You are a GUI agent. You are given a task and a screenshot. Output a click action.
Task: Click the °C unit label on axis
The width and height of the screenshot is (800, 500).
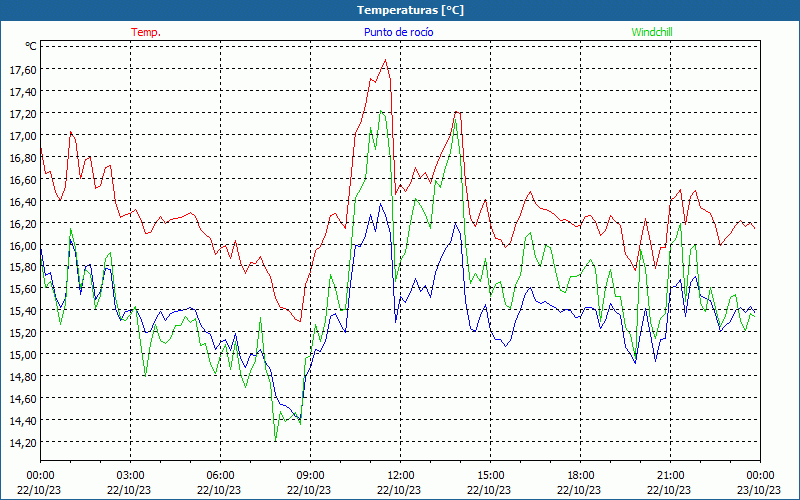pyautogui.click(x=31, y=46)
